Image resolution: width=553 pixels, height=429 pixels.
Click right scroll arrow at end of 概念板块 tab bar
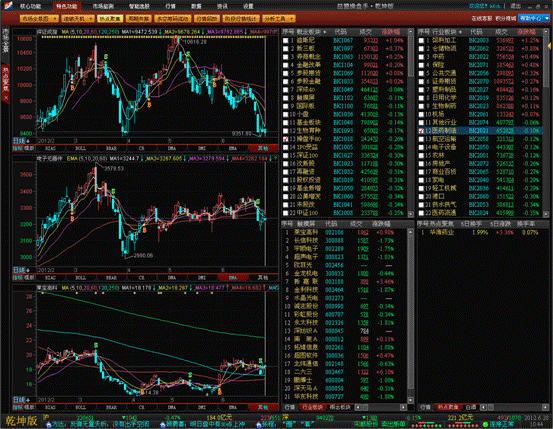click(403, 407)
